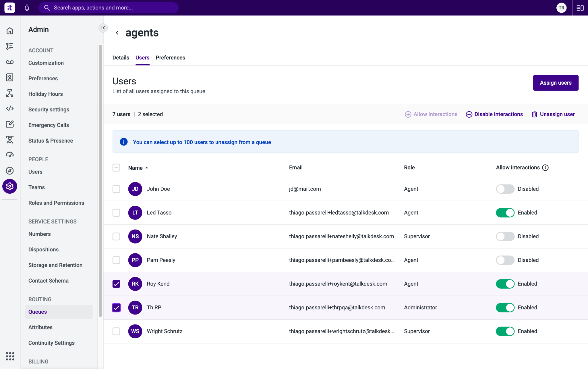Image resolution: width=588 pixels, height=369 pixels.
Task: Uncheck the Roy Kend row checkbox
Action: tap(116, 284)
